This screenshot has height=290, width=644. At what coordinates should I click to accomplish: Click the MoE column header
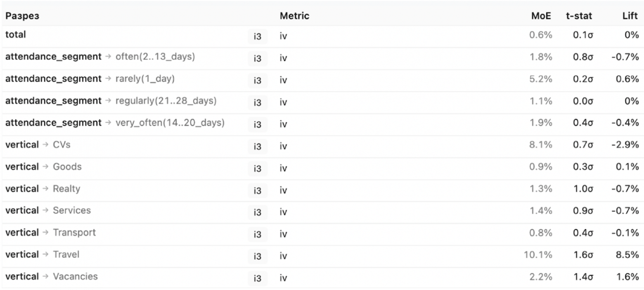coord(541,16)
